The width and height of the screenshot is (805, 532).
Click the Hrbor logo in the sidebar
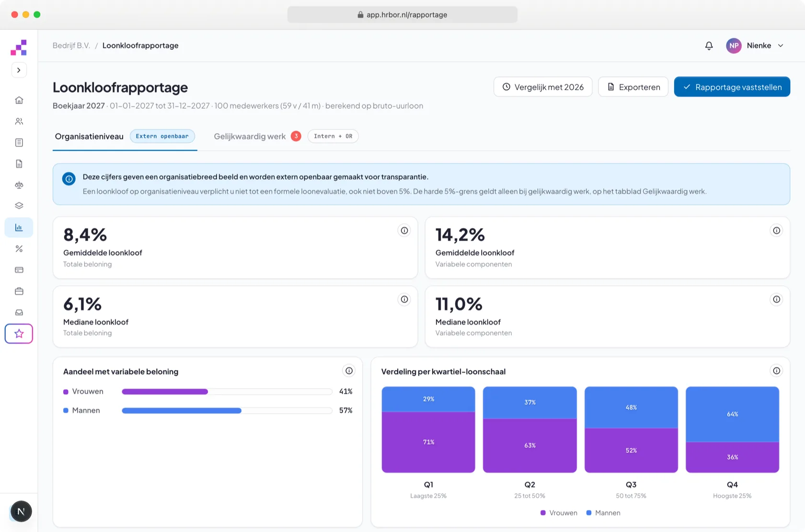[19, 47]
